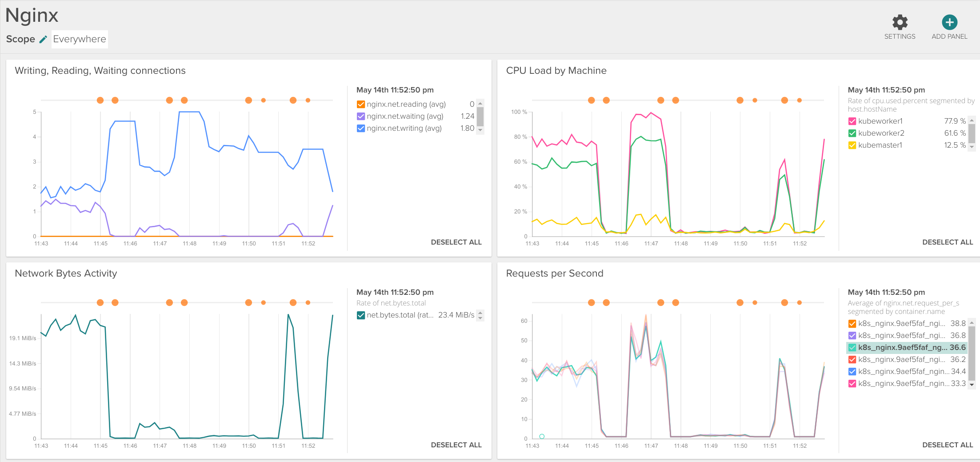Click the CPU Load by Machine title
The width and height of the screenshot is (980, 462).
556,71
